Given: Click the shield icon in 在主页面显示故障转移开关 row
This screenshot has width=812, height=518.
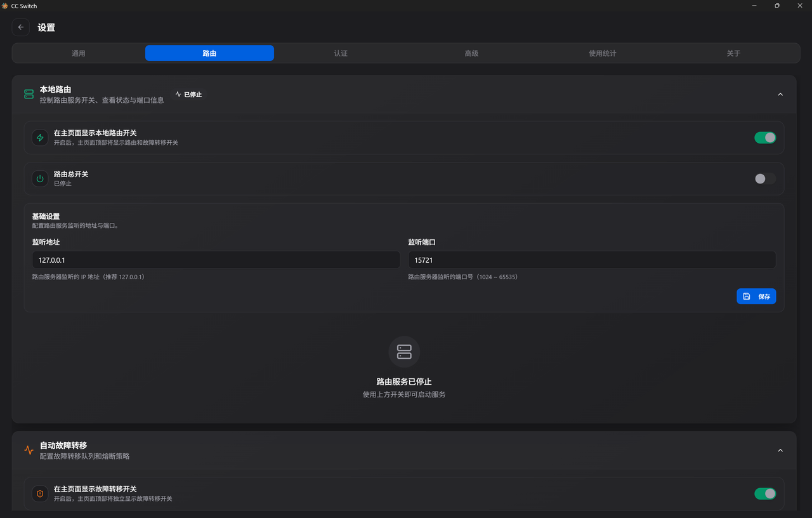Looking at the screenshot, I should [x=40, y=494].
